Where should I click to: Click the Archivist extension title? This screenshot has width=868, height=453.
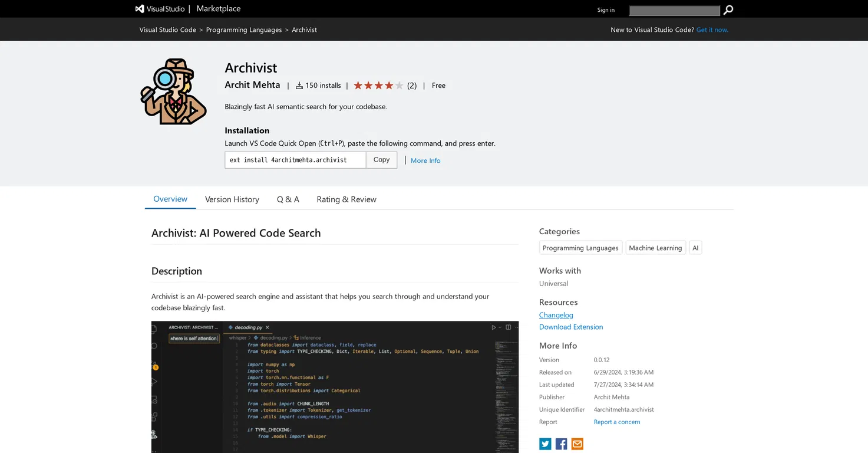[251, 67]
